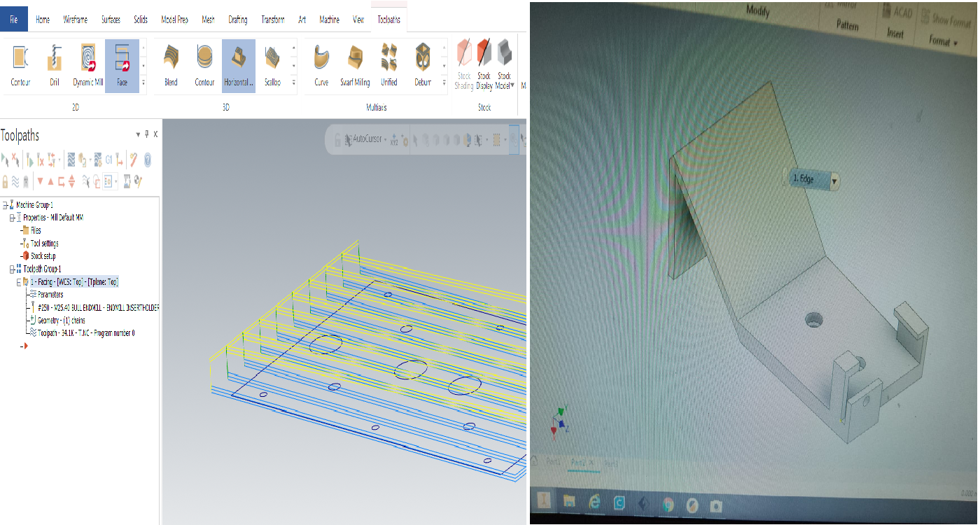980x525 pixels.
Task: Pin the Toolpaths panel
Action: [x=146, y=134]
